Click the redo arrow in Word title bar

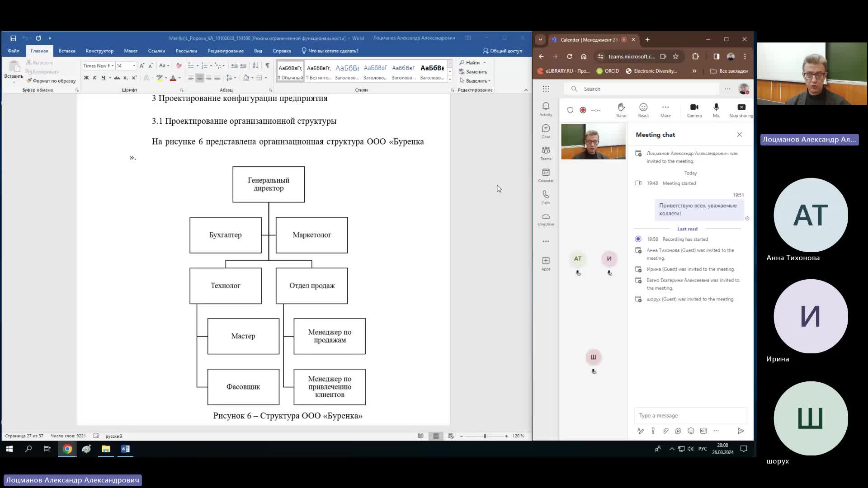tap(38, 38)
